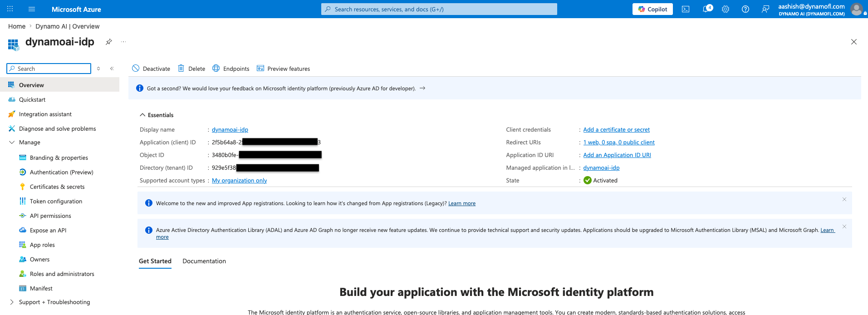Viewport: 868px width, 315px height.
Task: Open the Copilot button
Action: click(652, 9)
